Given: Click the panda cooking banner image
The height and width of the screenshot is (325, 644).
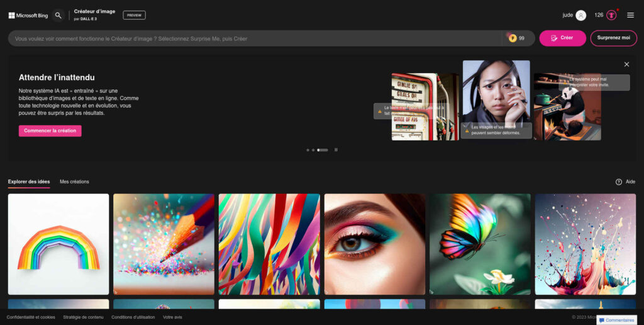Looking at the screenshot, I should pos(567,107).
